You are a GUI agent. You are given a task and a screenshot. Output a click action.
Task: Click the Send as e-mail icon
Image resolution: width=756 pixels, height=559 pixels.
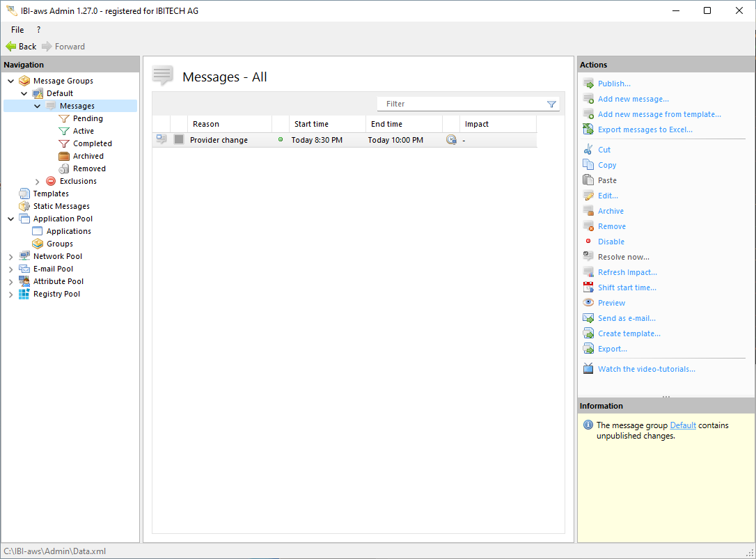tap(588, 318)
